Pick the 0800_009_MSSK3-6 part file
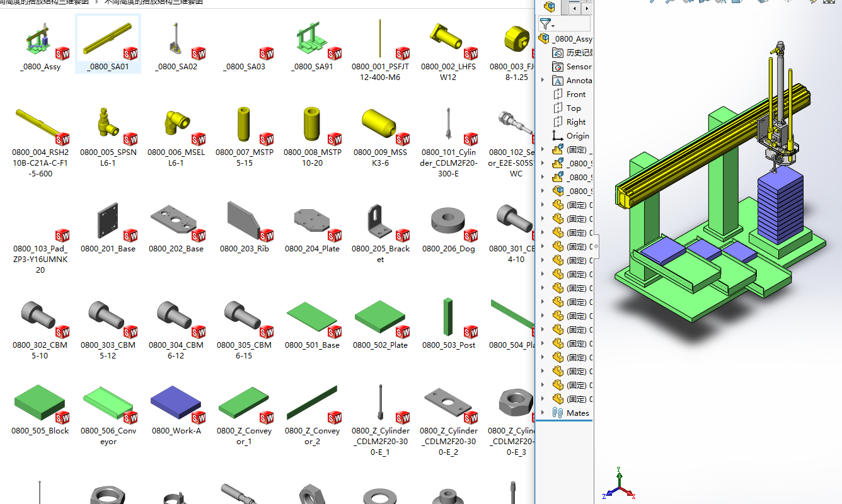 tap(381, 136)
